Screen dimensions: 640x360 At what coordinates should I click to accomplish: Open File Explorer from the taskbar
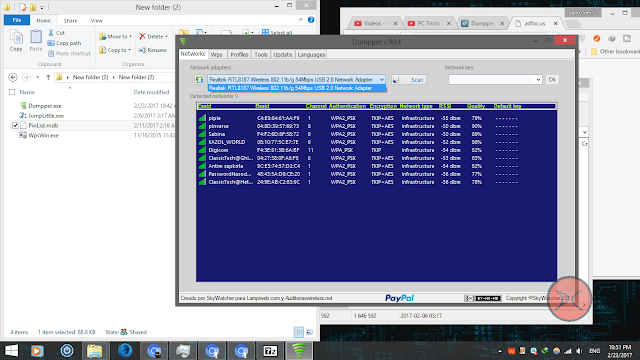94,351
